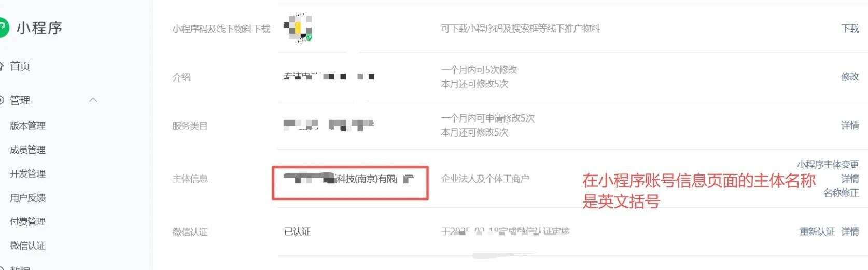Click 重新认证 in the 微信认证 row
Image resolution: width=868 pixels, height=270 pixels.
[x=817, y=232]
